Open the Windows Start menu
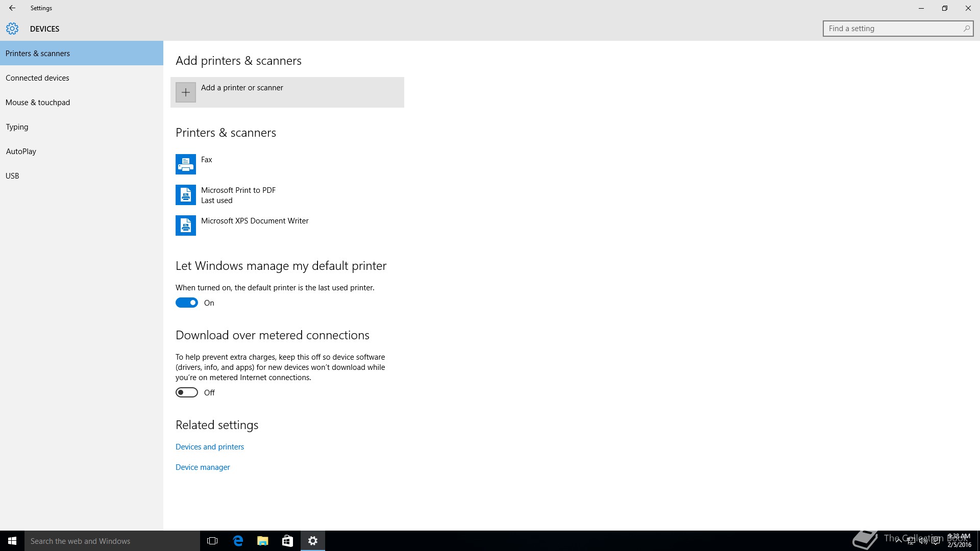 click(x=12, y=541)
